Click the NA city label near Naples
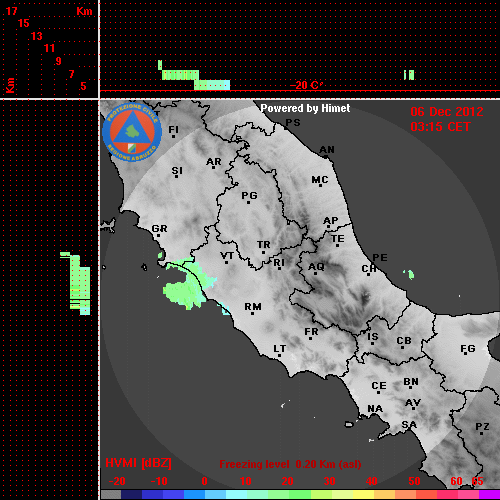 click(375, 408)
